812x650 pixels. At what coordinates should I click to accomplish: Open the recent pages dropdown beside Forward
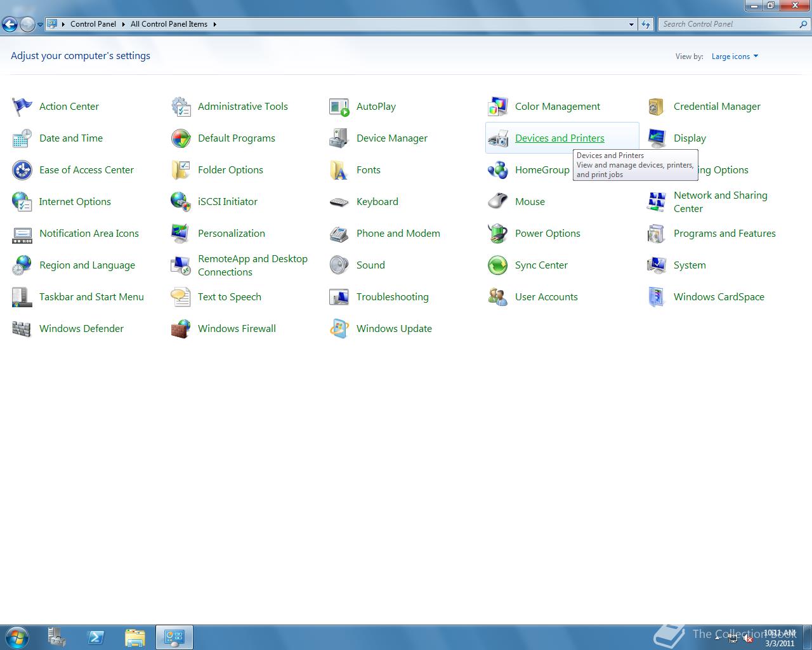40,25
